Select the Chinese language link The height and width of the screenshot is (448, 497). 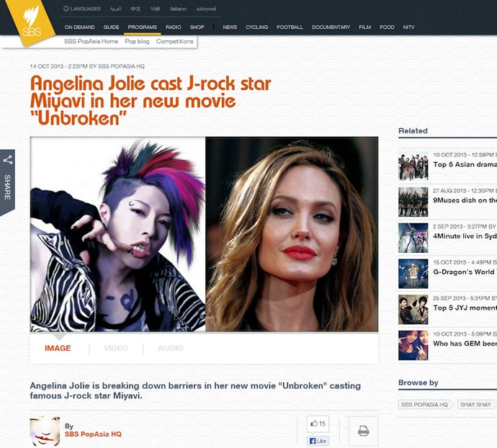tap(135, 9)
